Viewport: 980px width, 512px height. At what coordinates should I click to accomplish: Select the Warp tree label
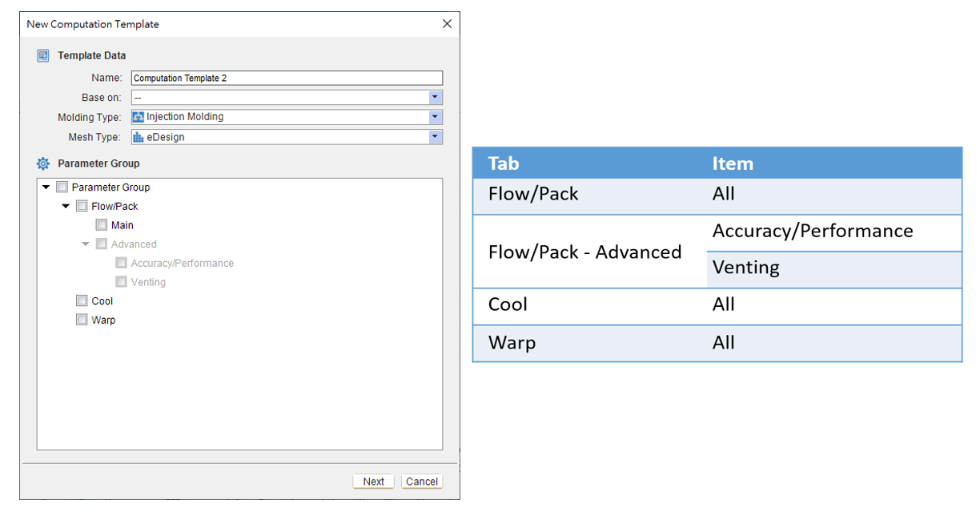tap(103, 320)
